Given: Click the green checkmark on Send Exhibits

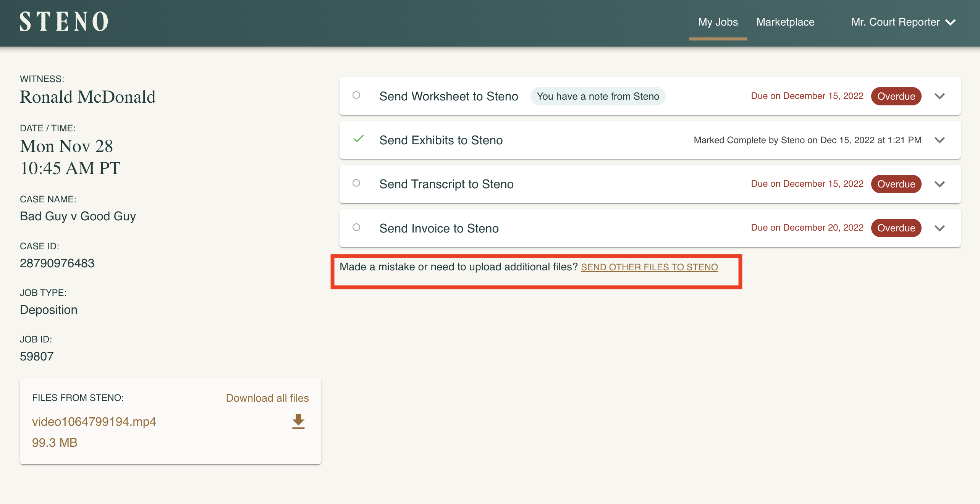Looking at the screenshot, I should 359,139.
